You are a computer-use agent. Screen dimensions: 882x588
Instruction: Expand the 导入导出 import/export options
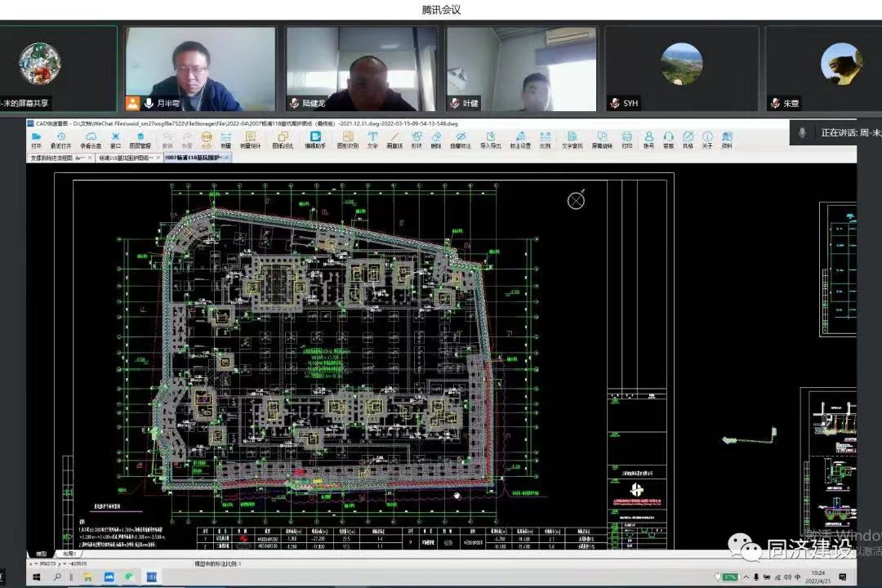490,140
